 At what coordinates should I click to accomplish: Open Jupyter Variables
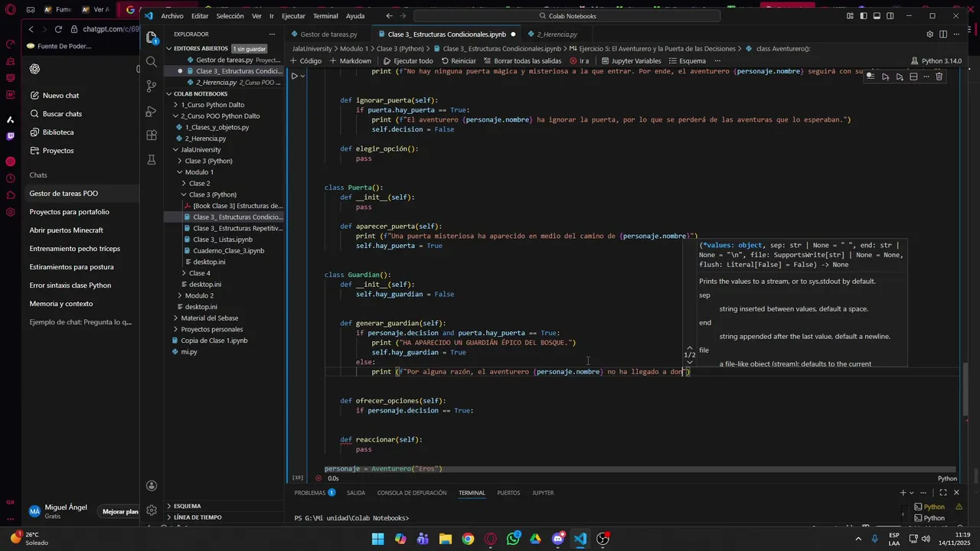(x=631, y=61)
